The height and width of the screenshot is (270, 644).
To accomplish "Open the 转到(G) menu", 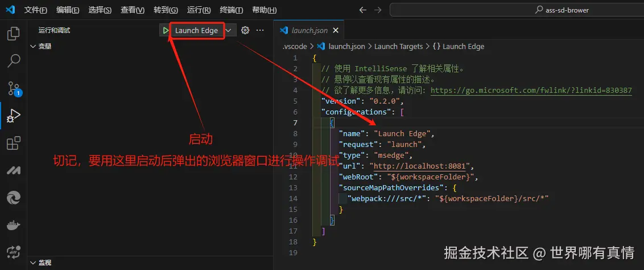I will 166,10.
